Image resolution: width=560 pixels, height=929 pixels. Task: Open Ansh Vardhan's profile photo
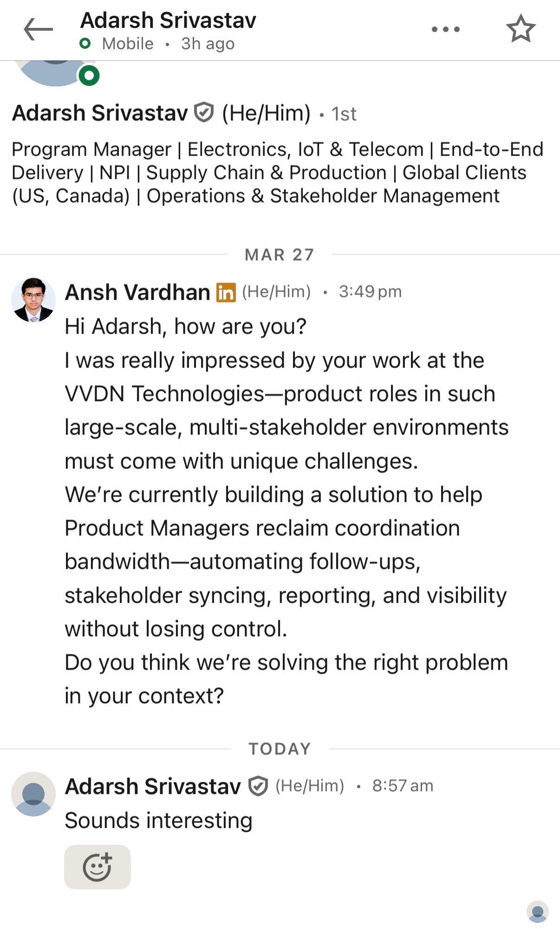pyautogui.click(x=33, y=300)
